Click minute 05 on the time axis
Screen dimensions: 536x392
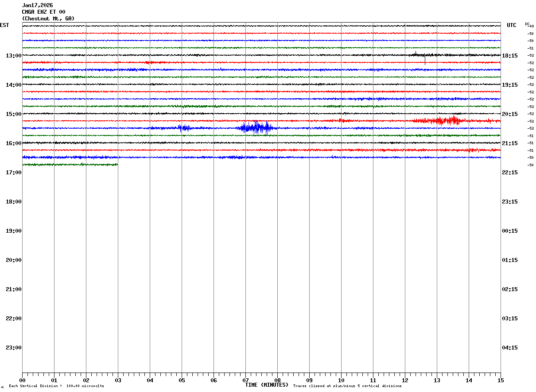(182, 380)
